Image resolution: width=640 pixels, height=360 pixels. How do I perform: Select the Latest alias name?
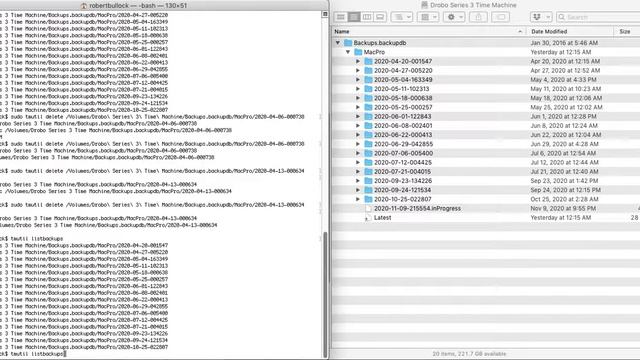coord(382,218)
